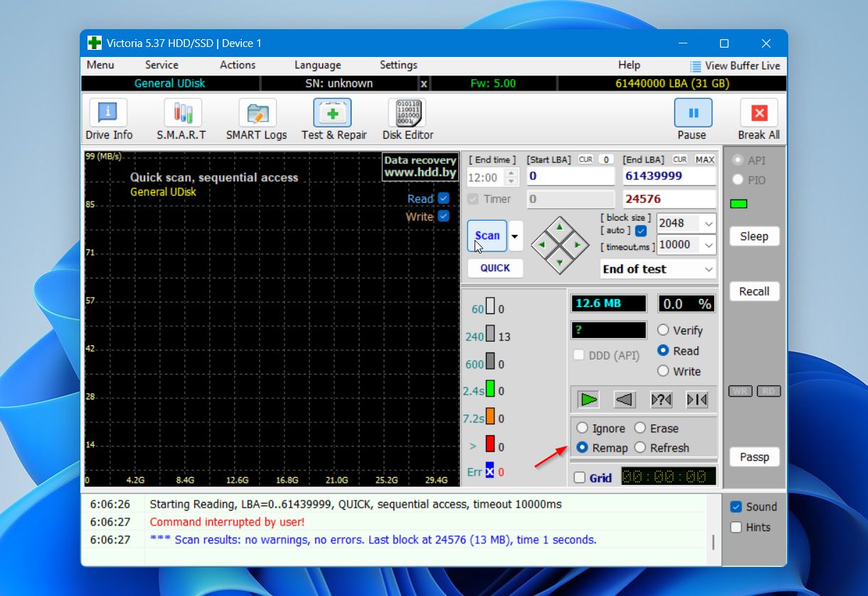The image size is (868, 596).
Task: Select the Remap radio button
Action: pos(583,448)
